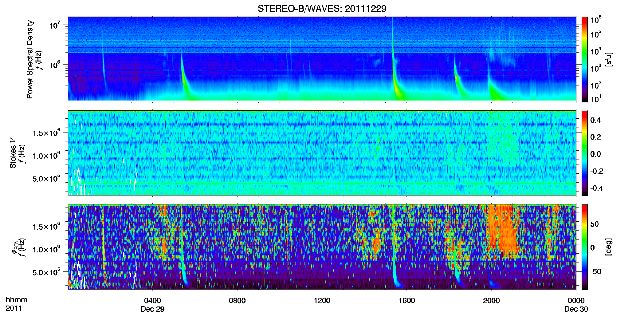The width and height of the screenshot is (644, 332).
Task: Click the 5.0×10^5 tick of the φRTN panel
Action: point(46,272)
